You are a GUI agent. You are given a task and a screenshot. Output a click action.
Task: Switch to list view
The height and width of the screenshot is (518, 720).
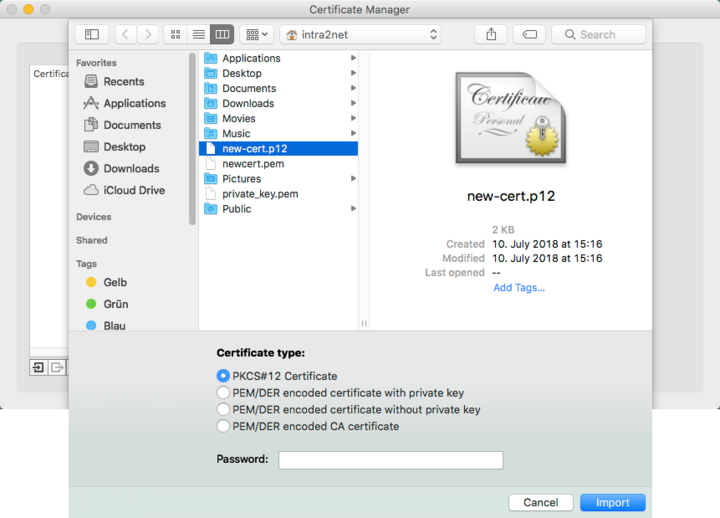pyautogui.click(x=199, y=34)
